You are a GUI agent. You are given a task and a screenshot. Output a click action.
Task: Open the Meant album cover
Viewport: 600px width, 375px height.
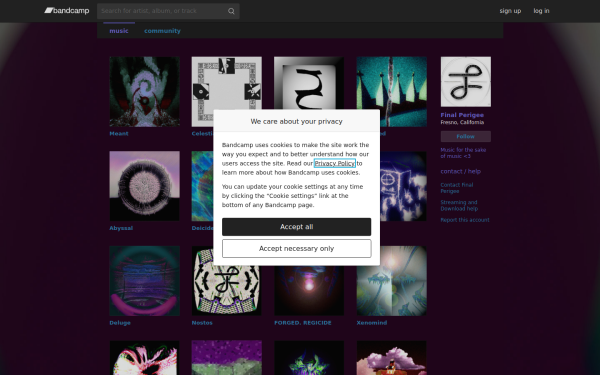tap(144, 91)
